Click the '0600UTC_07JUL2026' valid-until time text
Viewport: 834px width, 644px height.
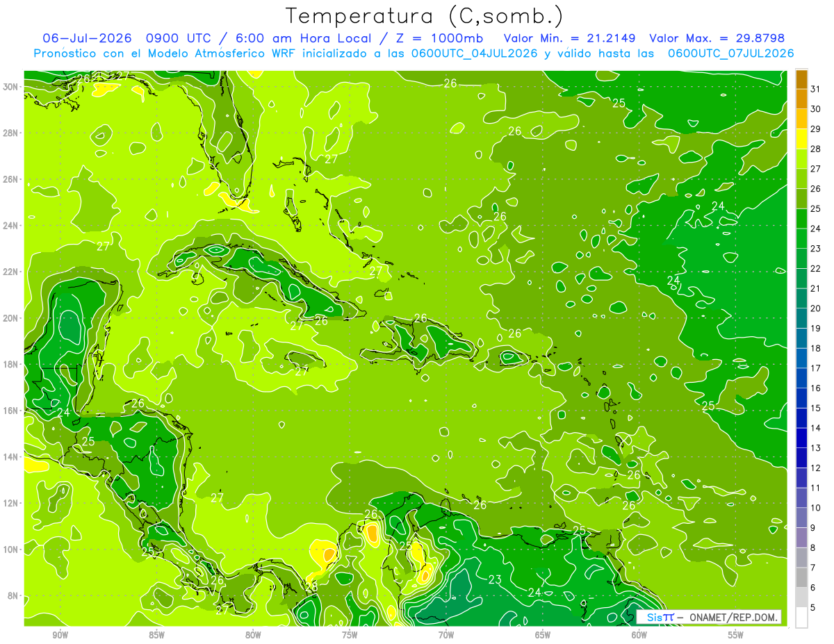pos(730,53)
